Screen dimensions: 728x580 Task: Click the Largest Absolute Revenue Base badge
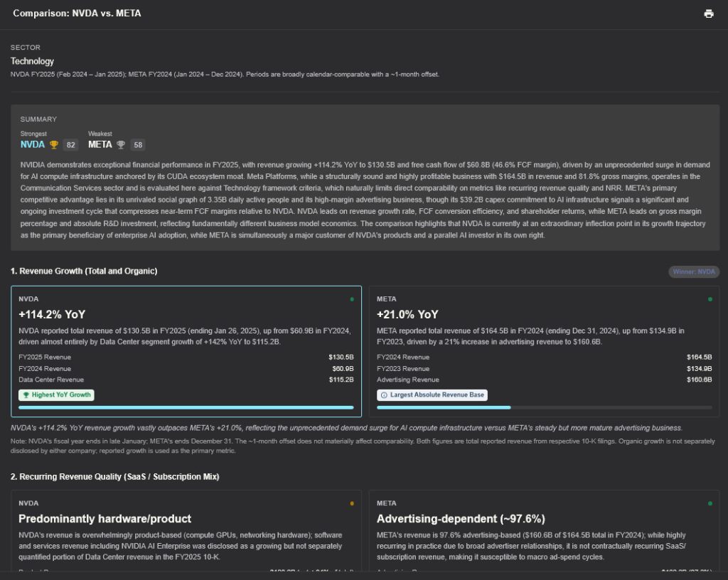pyautogui.click(x=432, y=395)
